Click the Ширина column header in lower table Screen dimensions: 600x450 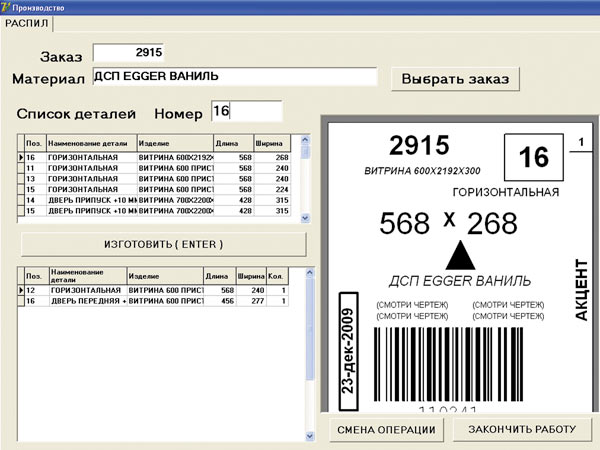tap(251, 276)
